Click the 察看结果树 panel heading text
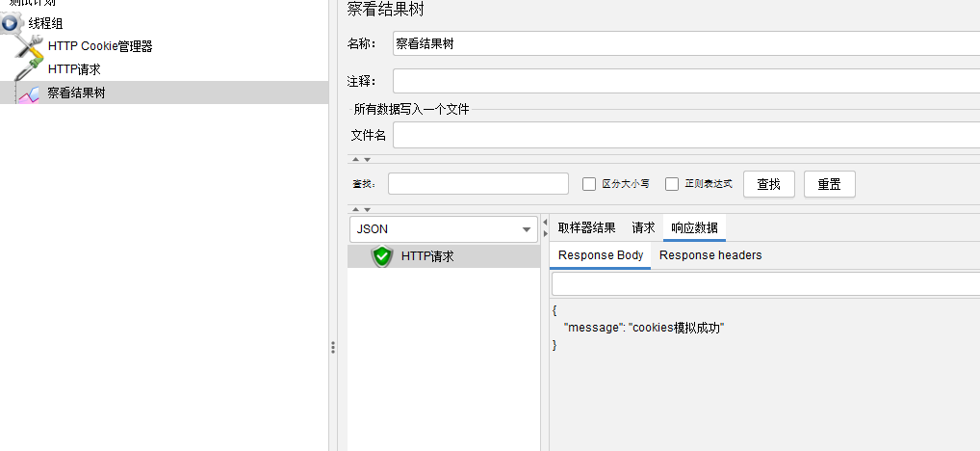980x451 pixels. (386, 10)
